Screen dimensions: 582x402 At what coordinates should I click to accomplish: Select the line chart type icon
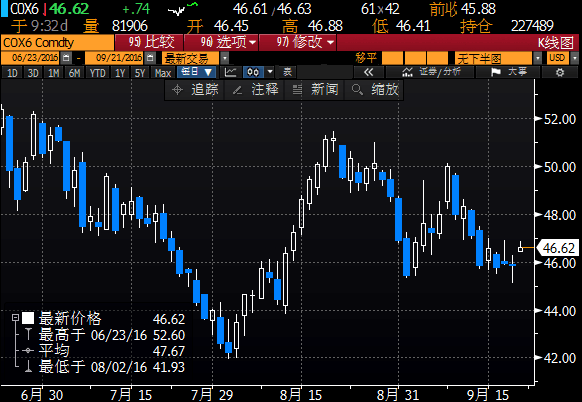point(230,72)
